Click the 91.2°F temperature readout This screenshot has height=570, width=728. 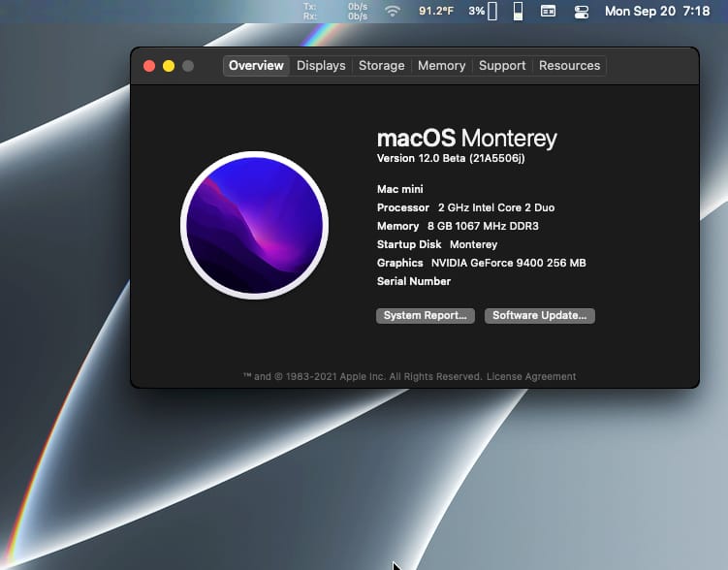pos(436,11)
